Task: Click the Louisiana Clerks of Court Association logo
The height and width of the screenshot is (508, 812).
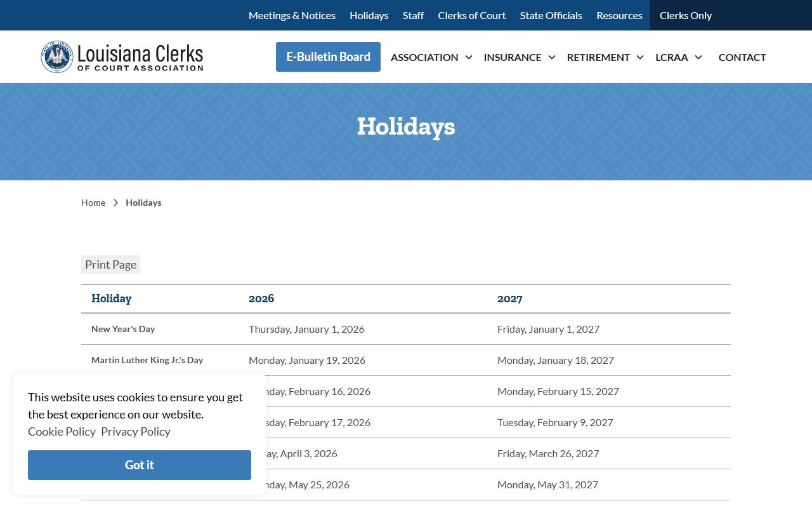Action: tap(122, 57)
